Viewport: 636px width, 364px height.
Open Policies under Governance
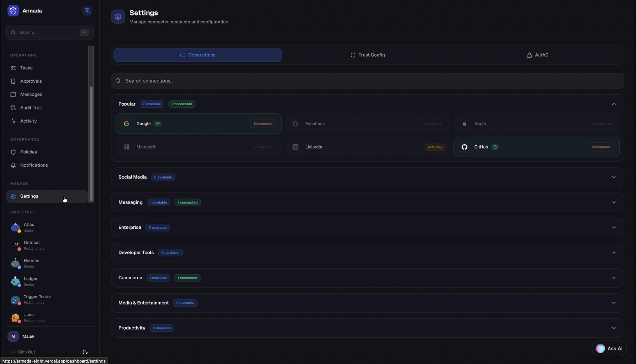pos(29,152)
